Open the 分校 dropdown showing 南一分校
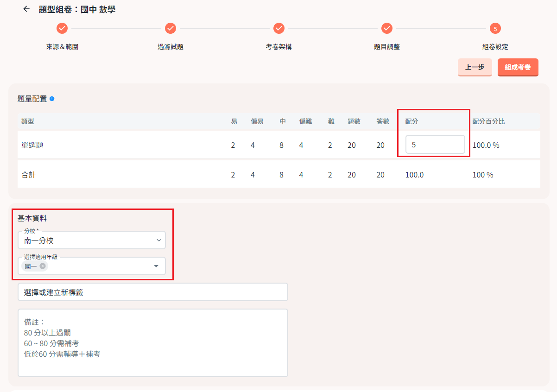The width and height of the screenshot is (557, 392). coord(92,240)
